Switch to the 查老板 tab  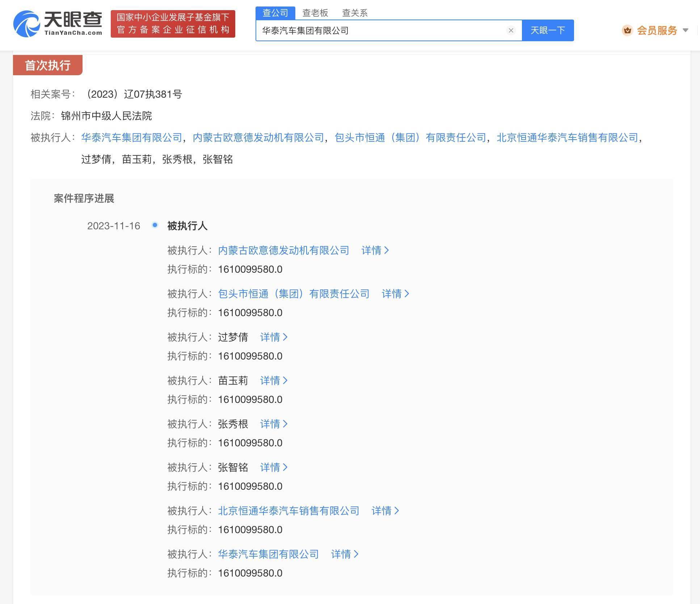(315, 13)
